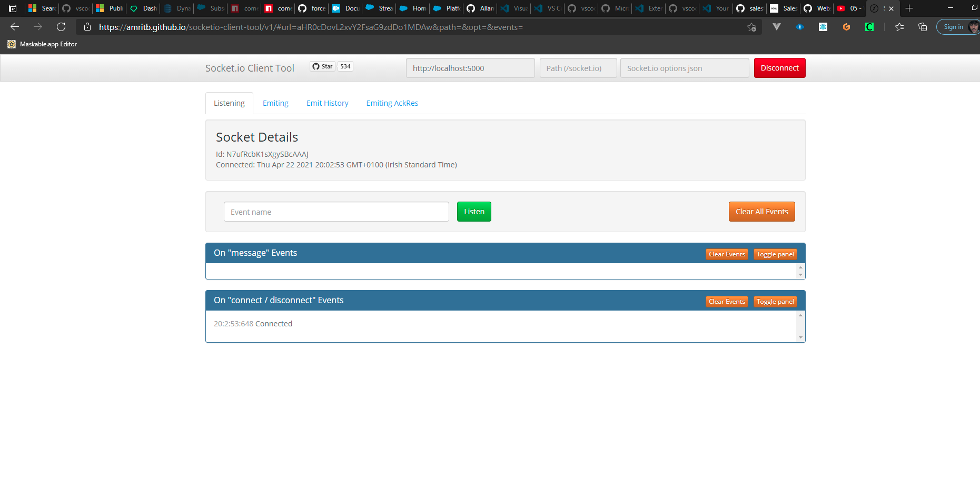
Task: Toggle panel on the message events section
Action: click(775, 254)
